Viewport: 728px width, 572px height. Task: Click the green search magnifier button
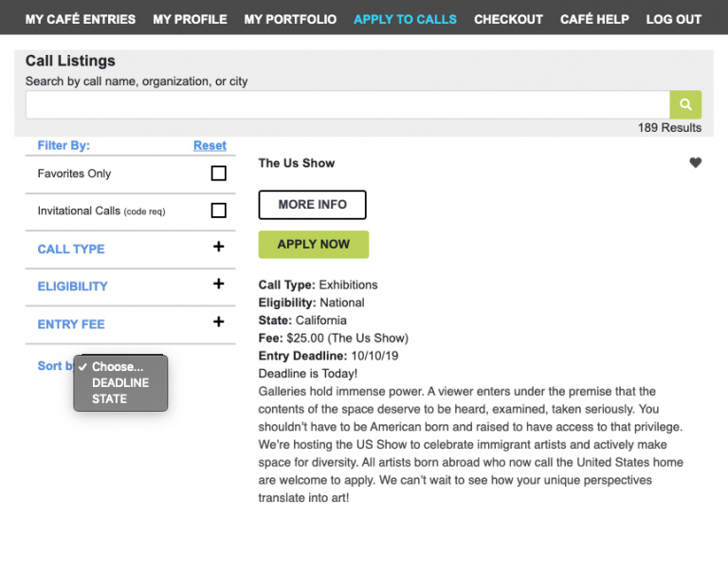tap(684, 104)
